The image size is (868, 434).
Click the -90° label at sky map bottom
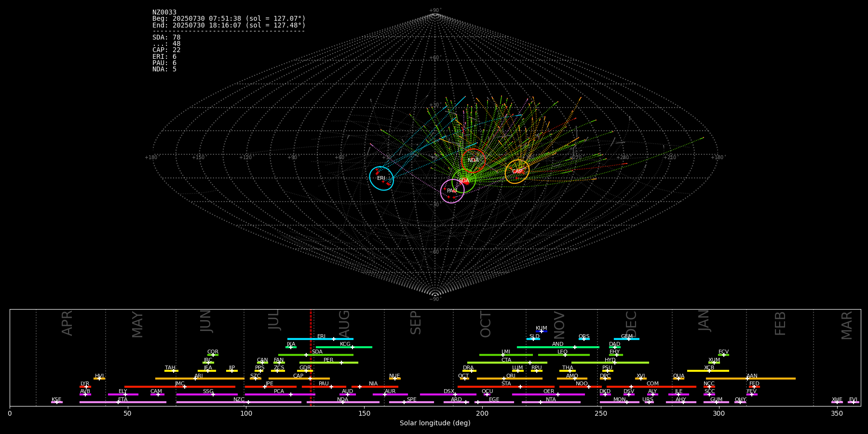pos(434,299)
